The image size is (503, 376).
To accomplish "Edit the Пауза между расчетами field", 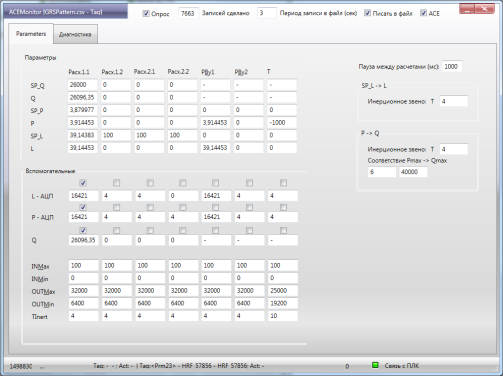I will tap(452, 67).
